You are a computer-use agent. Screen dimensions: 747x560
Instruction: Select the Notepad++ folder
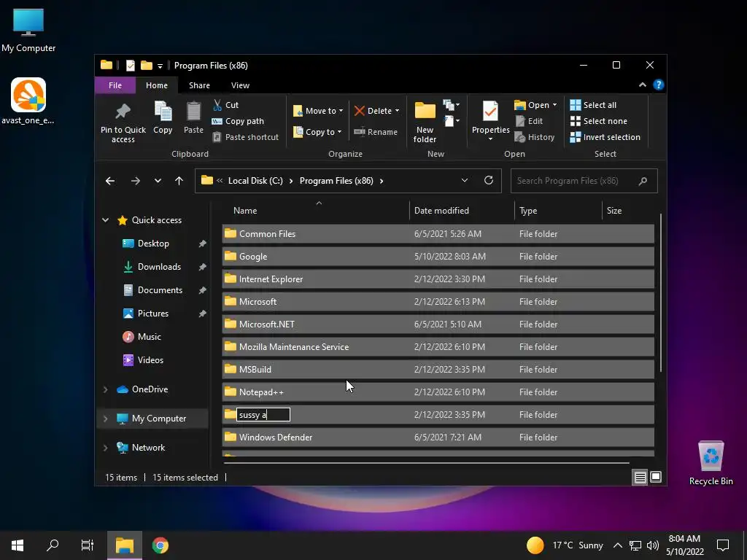pos(438,392)
